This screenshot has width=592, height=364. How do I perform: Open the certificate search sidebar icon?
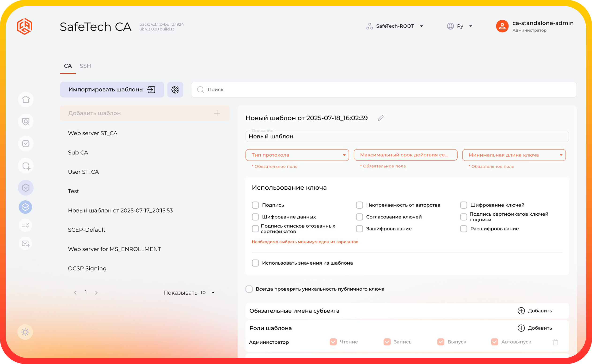(x=26, y=122)
